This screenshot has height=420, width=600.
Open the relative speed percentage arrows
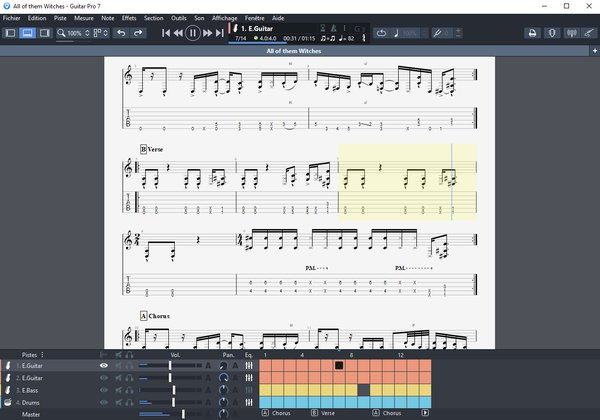coord(424,33)
